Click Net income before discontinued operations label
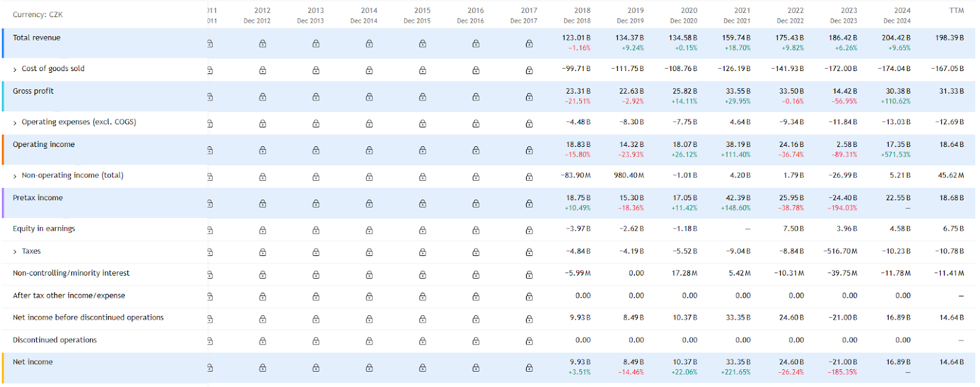This screenshot has width=980, height=387. point(88,317)
